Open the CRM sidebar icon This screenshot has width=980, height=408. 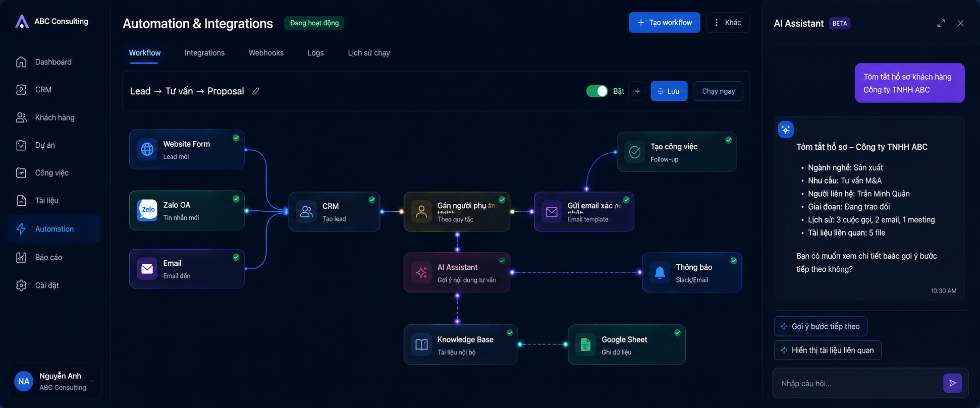tap(21, 90)
